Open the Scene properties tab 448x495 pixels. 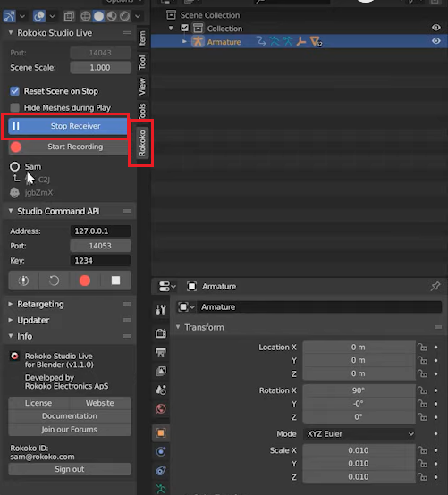(161, 390)
